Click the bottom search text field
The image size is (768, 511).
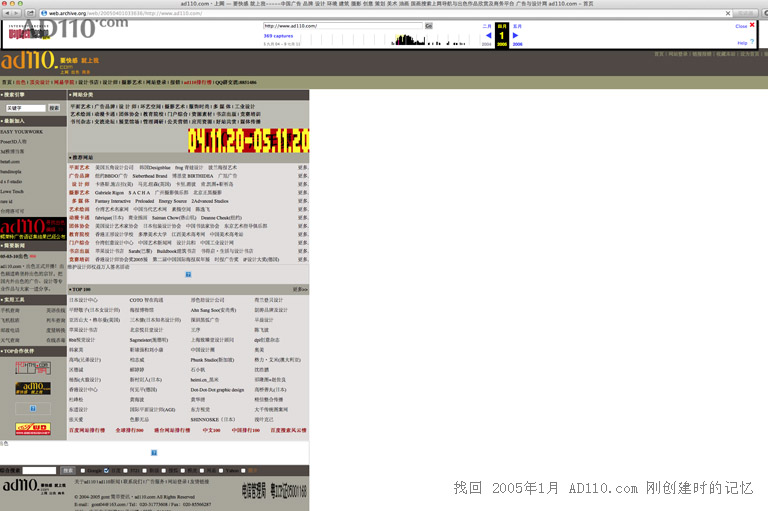coord(40,470)
